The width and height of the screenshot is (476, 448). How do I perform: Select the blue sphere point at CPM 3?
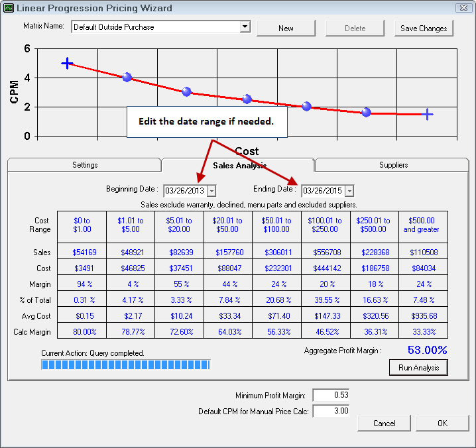coord(186,92)
